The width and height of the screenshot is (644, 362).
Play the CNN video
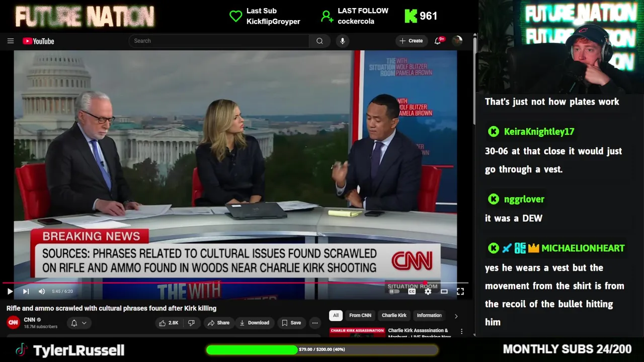[x=10, y=291]
